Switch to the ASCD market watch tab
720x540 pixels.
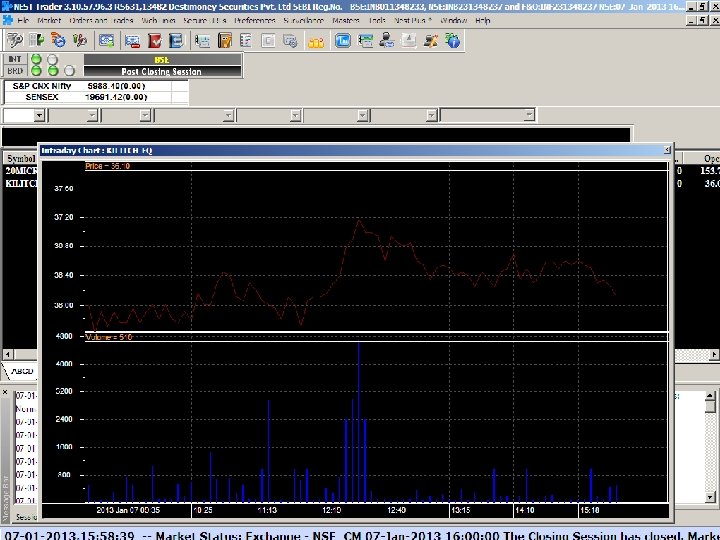[x=22, y=371]
